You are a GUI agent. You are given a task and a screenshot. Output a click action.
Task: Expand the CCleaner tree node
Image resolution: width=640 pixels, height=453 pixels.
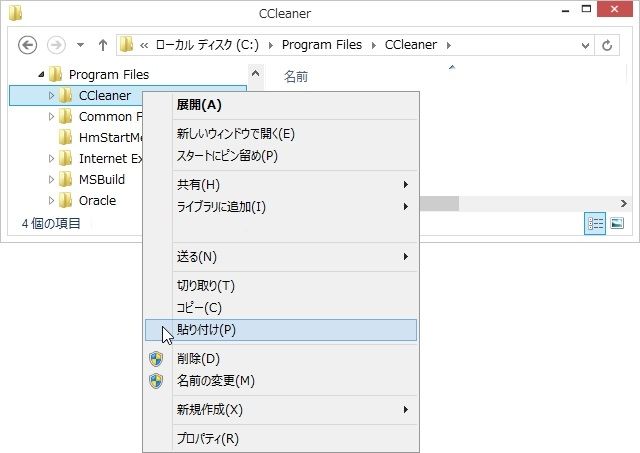click(x=51, y=95)
